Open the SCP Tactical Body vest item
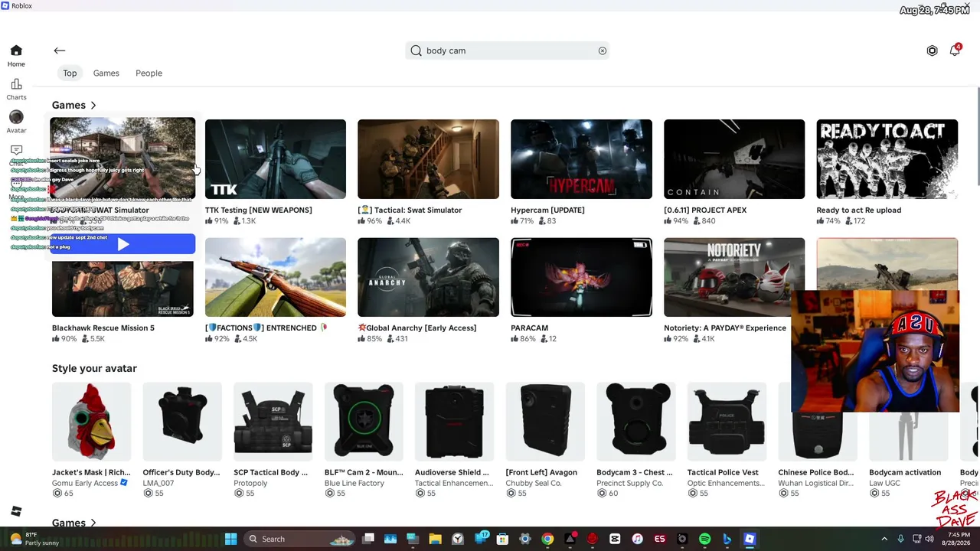The height and width of the screenshot is (551, 980). [x=273, y=422]
